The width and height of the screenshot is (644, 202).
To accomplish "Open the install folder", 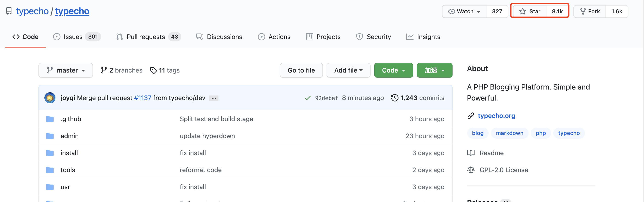I will 69,153.
